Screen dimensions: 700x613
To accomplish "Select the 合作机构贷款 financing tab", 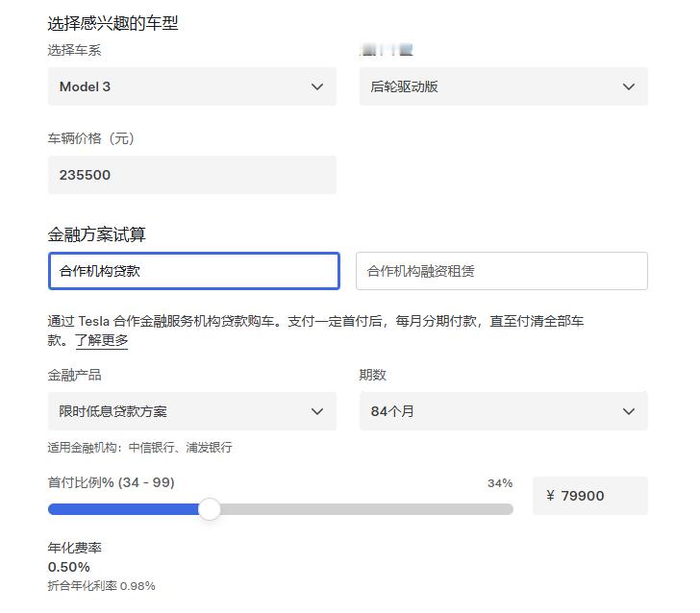I will 194,271.
